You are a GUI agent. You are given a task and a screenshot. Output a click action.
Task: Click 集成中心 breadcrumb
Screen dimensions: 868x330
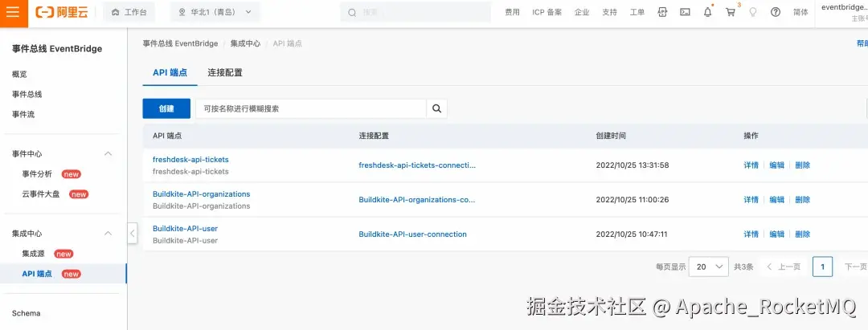coord(245,43)
